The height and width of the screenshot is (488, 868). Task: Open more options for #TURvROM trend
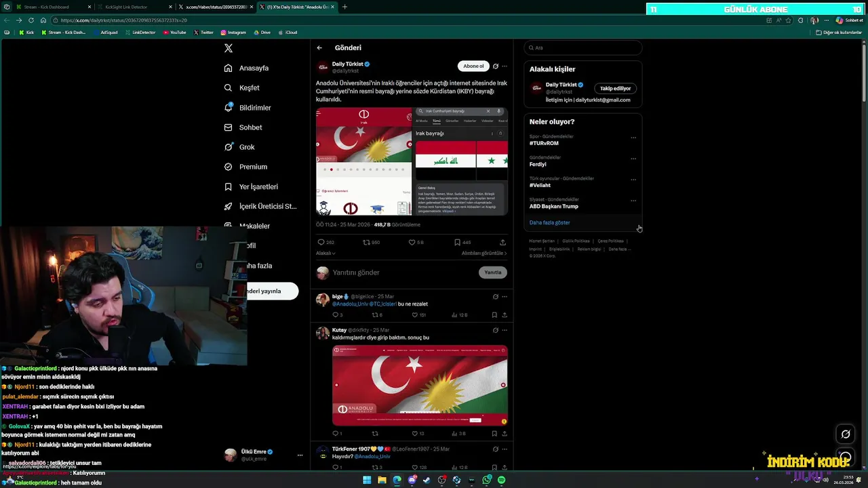pos(633,138)
